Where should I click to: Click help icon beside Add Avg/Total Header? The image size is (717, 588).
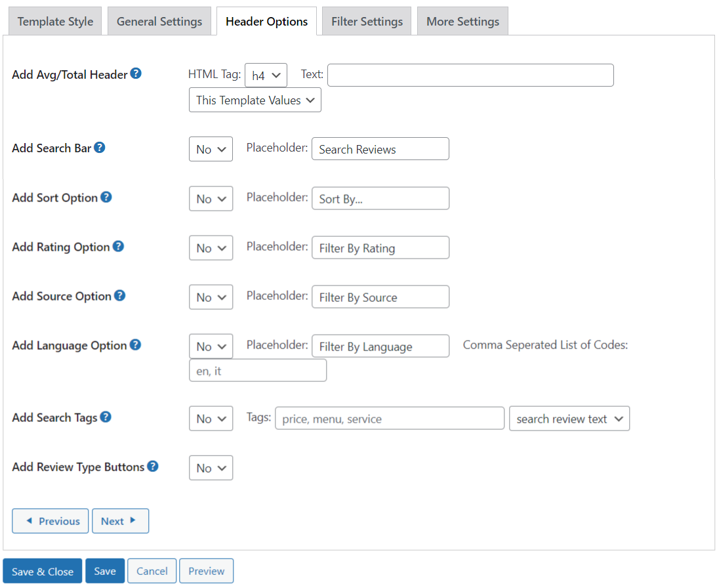[x=136, y=73]
